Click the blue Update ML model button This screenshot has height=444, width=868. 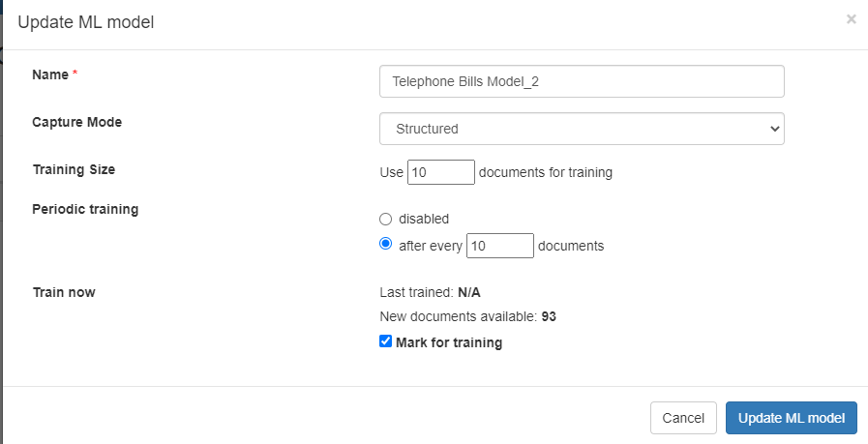791,418
